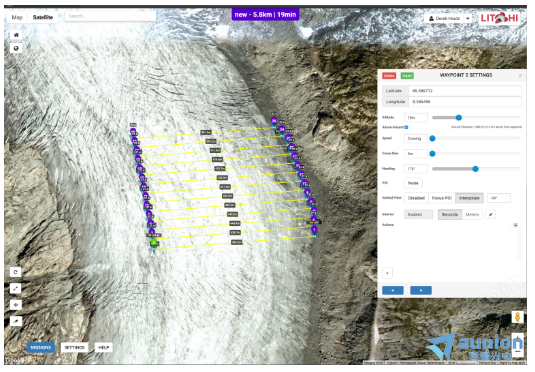The width and height of the screenshot is (535, 372).
Task: Select Focus POI gimbal pitch option
Action: (442, 198)
